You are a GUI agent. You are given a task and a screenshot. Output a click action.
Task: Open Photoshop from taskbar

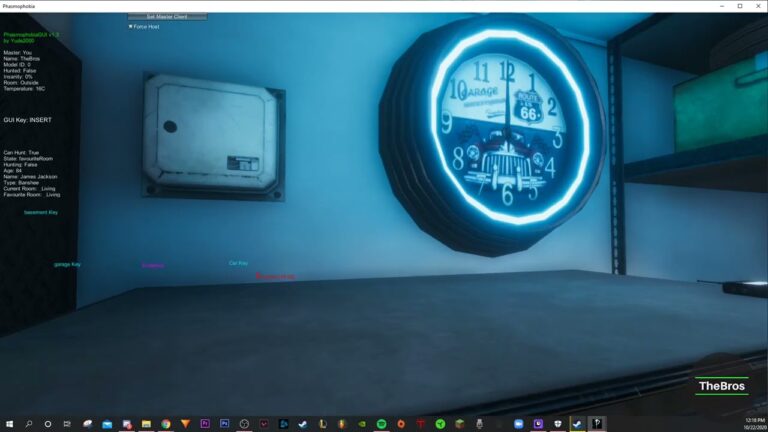(x=224, y=424)
